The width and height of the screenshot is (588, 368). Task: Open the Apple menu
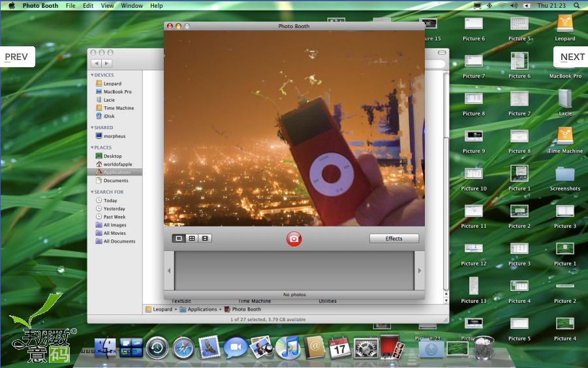coord(12,6)
